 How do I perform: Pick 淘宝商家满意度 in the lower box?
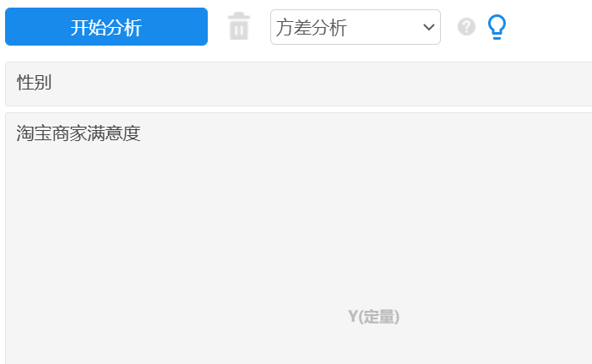[x=79, y=133]
